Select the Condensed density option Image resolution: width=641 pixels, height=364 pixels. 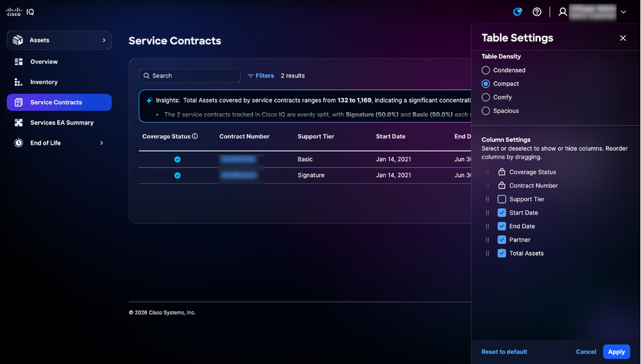click(x=486, y=70)
